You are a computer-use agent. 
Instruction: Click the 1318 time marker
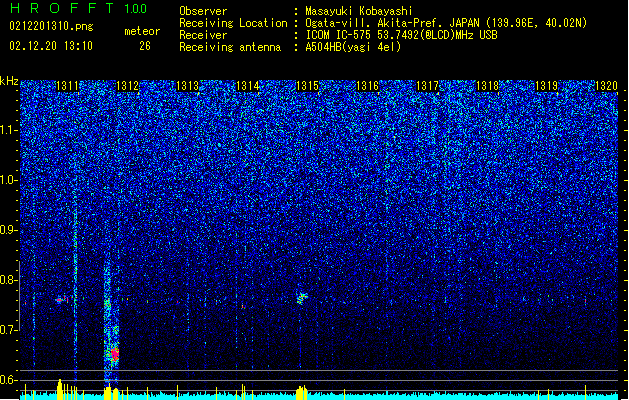point(487,86)
